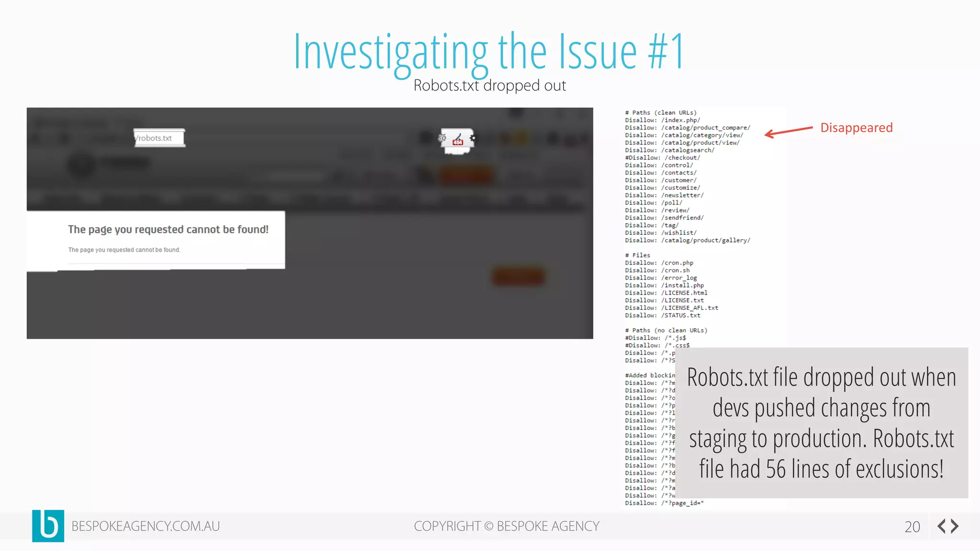Click '#Disallow: /checkout/' line

point(663,158)
